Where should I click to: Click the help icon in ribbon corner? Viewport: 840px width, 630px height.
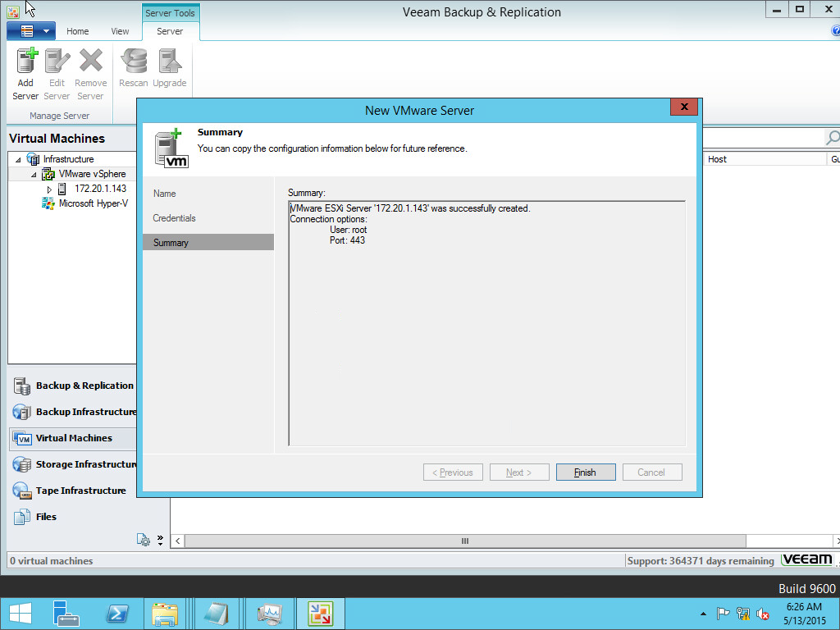(835, 30)
